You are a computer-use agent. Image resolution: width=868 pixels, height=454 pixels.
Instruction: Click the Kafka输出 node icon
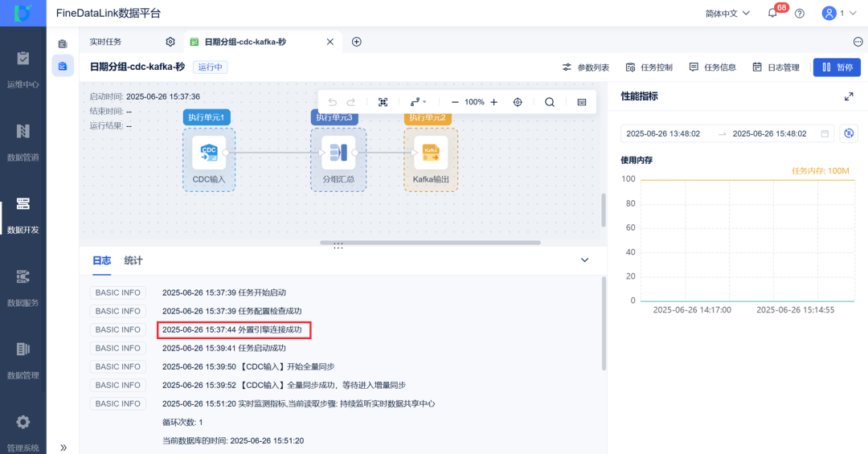click(x=431, y=153)
